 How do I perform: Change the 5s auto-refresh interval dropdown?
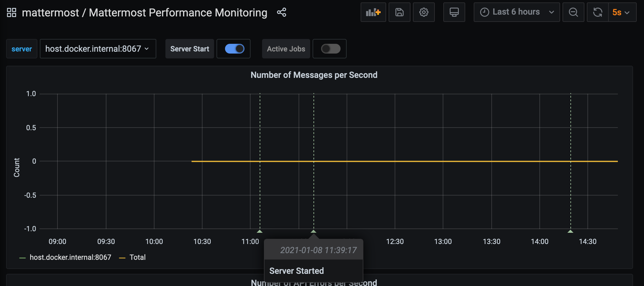621,12
